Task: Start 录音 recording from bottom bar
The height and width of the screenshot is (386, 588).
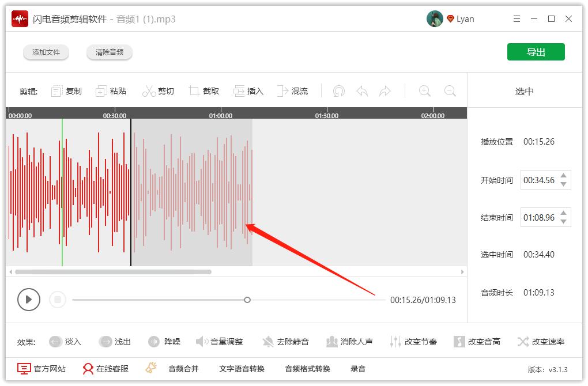Action: [x=358, y=368]
